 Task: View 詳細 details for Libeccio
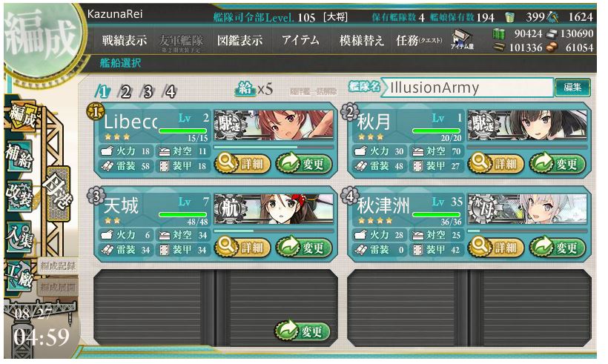[x=242, y=164]
